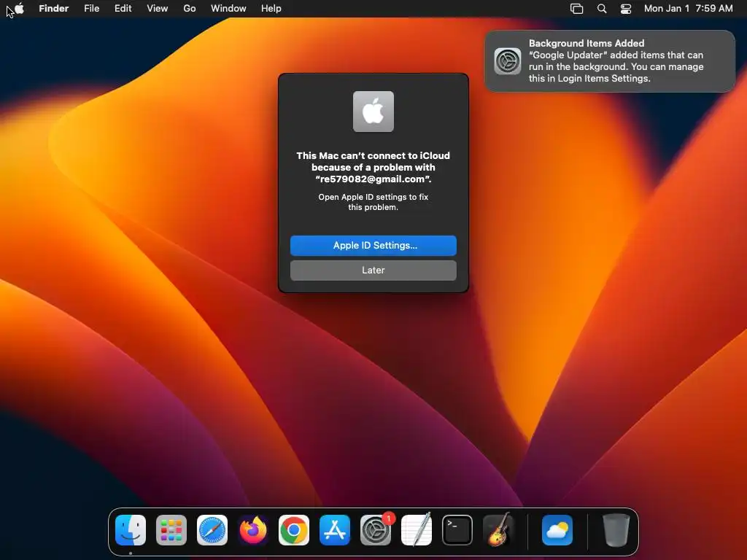The image size is (747, 560).
Task: Click the date and time clock
Action: [689, 9]
